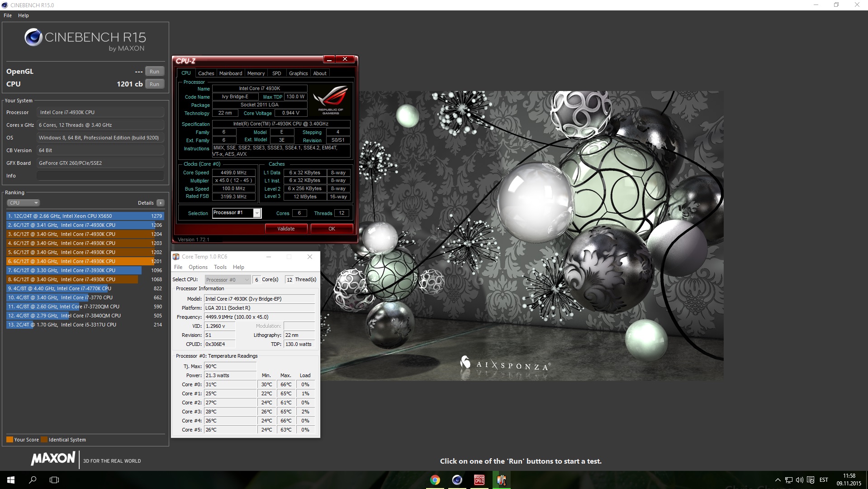The width and height of the screenshot is (868, 489).
Task: Expand ranking Details arrow
Action: coord(161,203)
